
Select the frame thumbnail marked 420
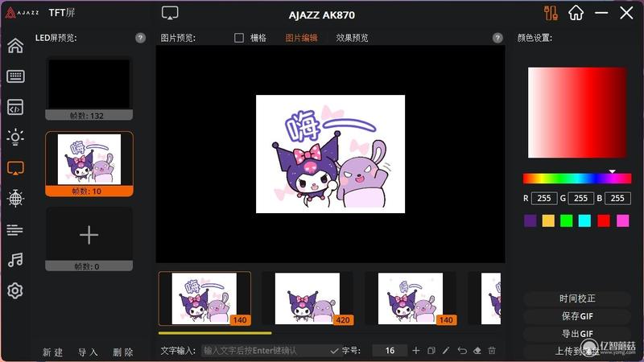pyautogui.click(x=308, y=298)
